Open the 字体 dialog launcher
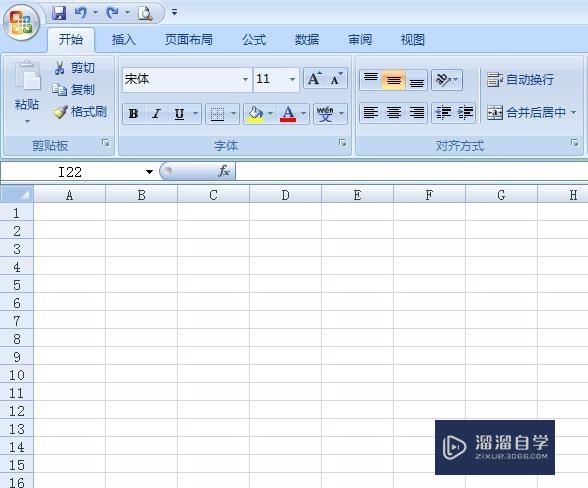This screenshot has width=588, height=488. tap(342, 143)
